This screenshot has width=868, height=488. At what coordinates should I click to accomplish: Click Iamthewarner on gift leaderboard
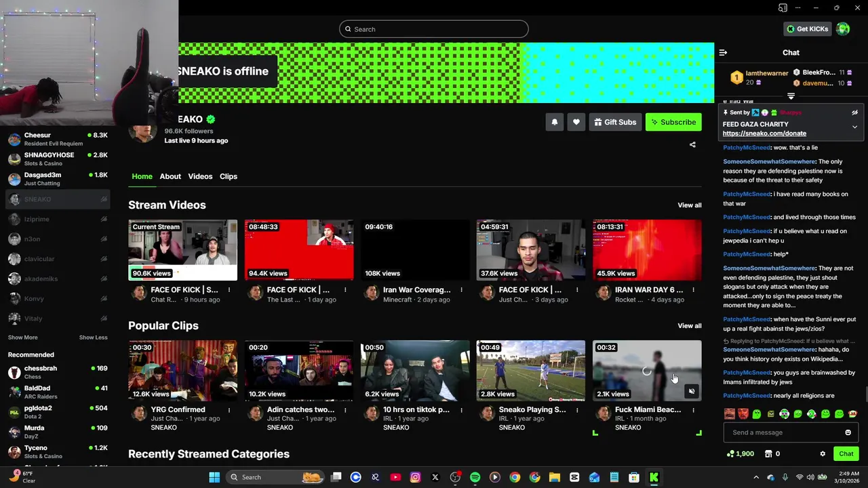pos(767,73)
